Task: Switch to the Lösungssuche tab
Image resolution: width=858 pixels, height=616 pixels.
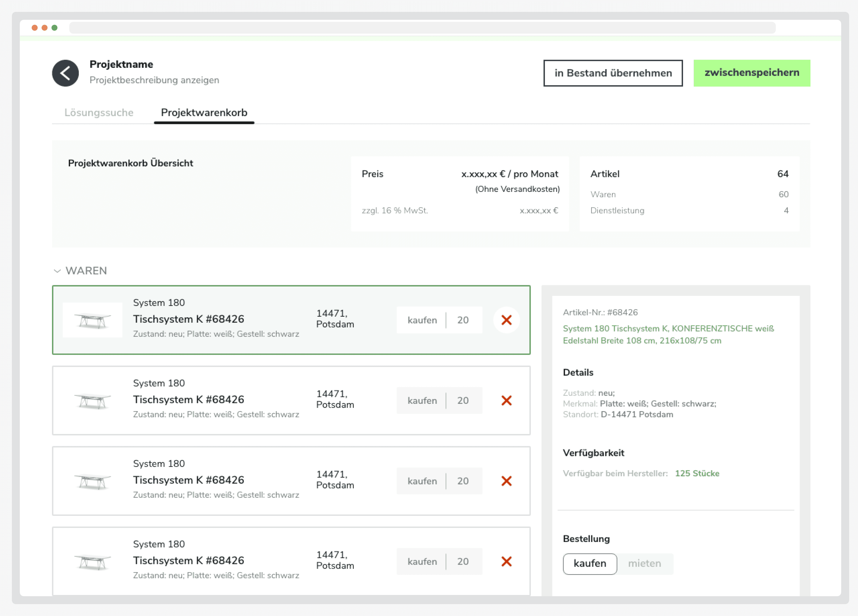Action: tap(99, 112)
